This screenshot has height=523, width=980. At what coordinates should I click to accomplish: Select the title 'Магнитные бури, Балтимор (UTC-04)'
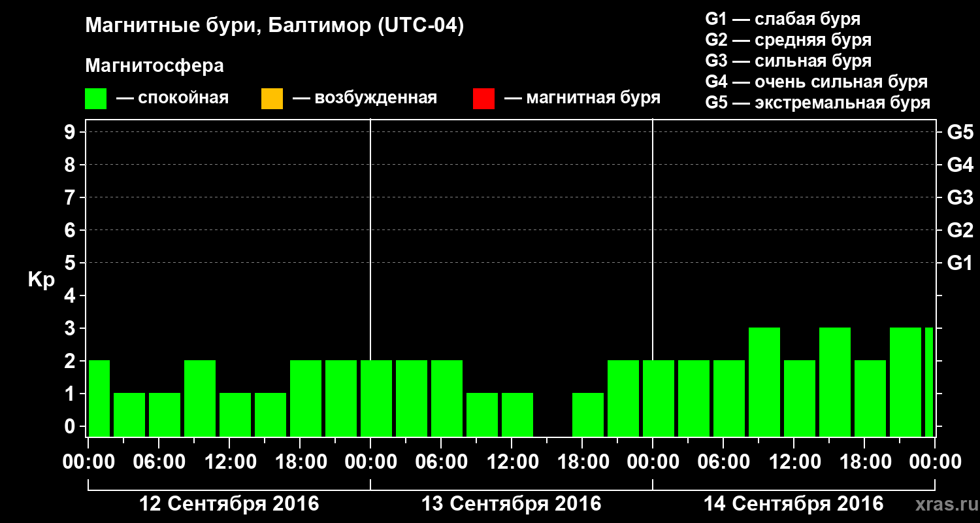point(274,26)
